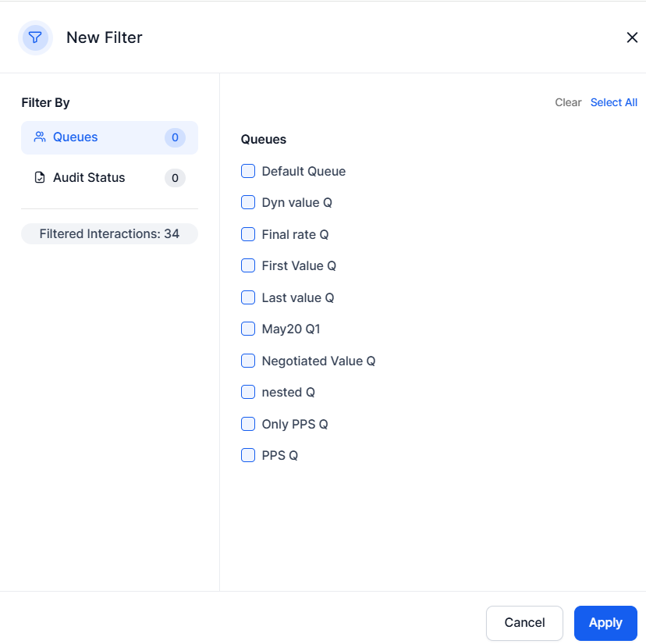Image resolution: width=646 pixels, height=644 pixels.
Task: Check the Default Queue checkbox
Action: 247,170
